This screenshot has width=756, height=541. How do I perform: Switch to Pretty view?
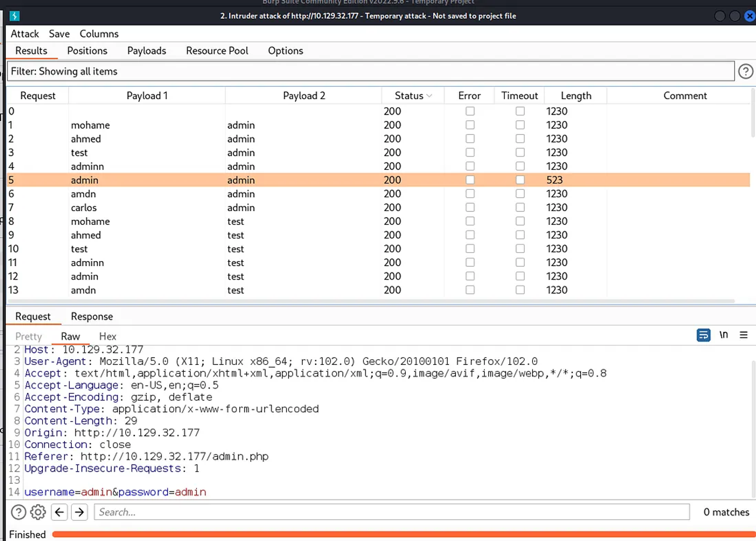[28, 337]
